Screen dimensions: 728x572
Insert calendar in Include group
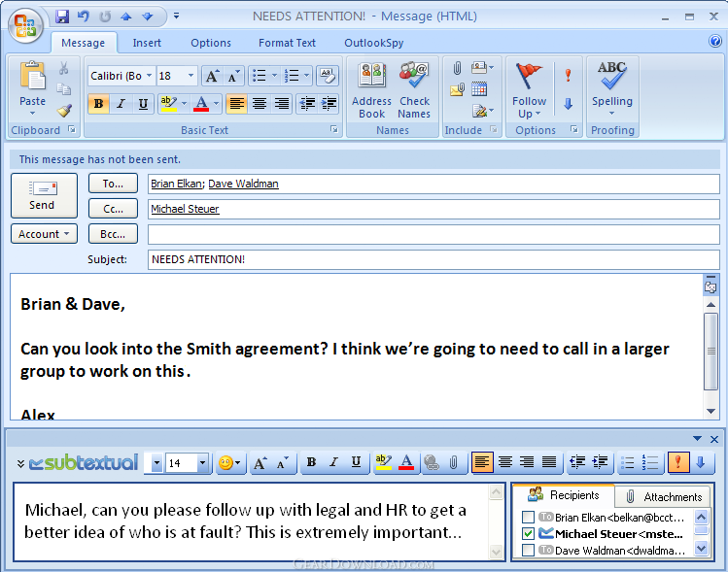[x=479, y=88]
